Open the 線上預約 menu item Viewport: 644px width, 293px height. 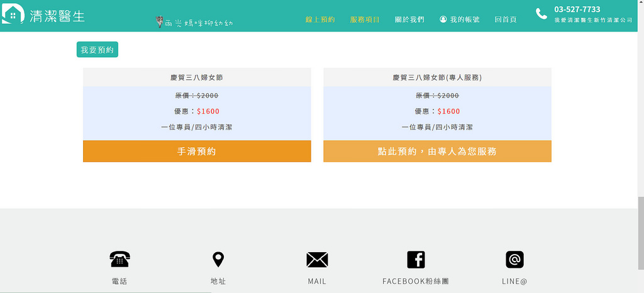[320, 19]
